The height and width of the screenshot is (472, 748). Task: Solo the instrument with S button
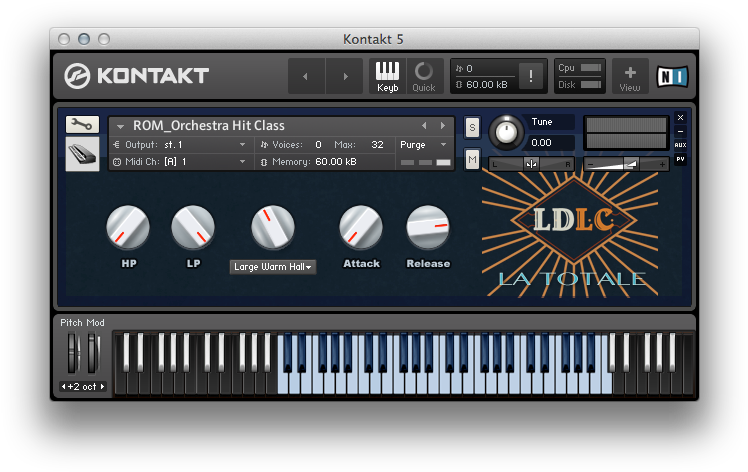472,128
